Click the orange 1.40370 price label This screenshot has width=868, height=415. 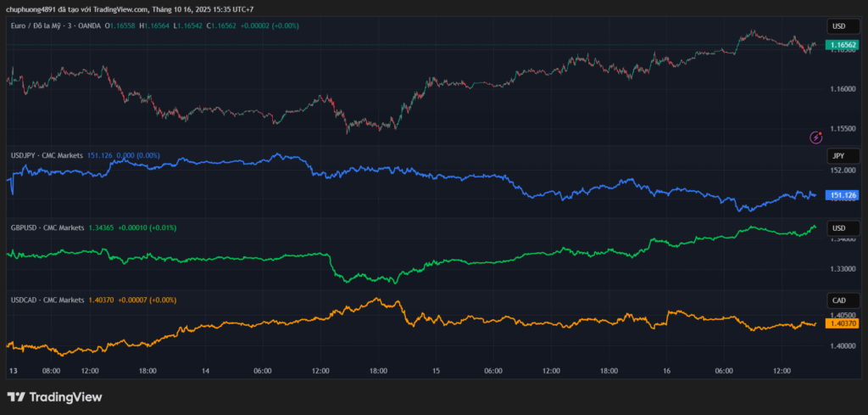843,323
